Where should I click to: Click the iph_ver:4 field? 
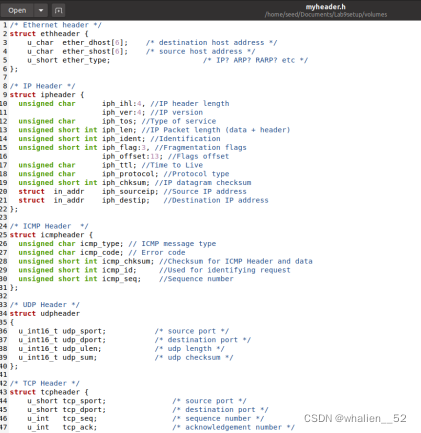[x=123, y=112]
